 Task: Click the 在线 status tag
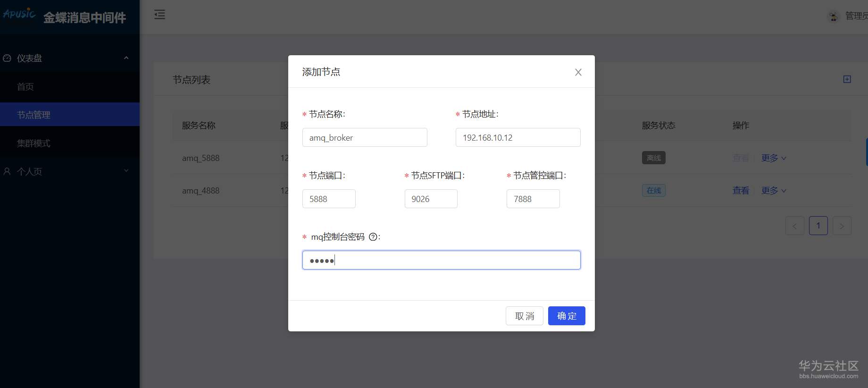tap(654, 191)
